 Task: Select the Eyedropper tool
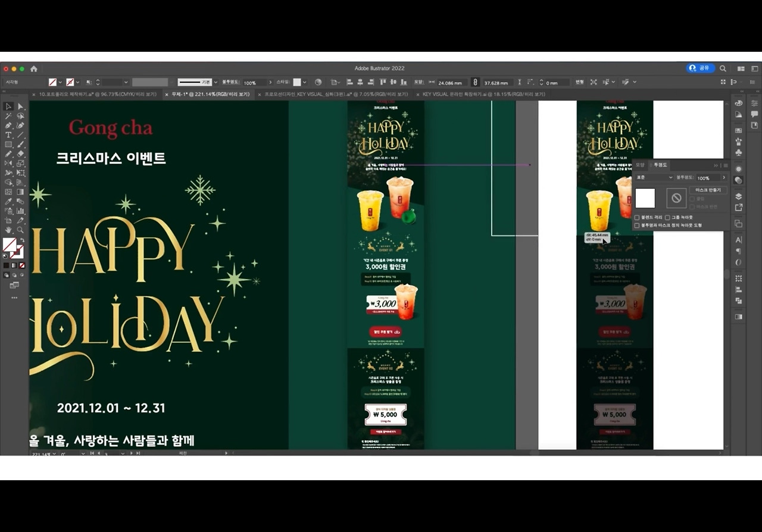[x=8, y=202]
